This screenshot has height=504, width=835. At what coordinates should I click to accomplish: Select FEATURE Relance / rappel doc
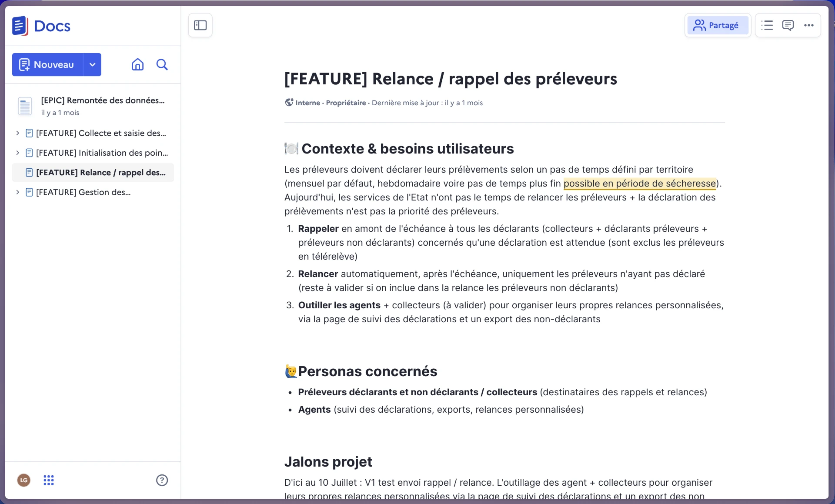click(93, 173)
